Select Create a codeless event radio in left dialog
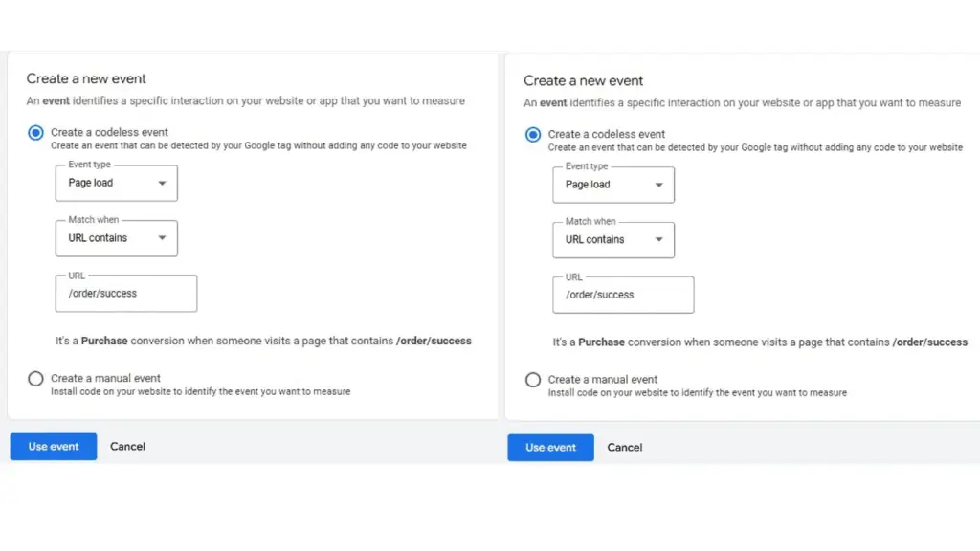This screenshot has width=980, height=551. [x=36, y=133]
